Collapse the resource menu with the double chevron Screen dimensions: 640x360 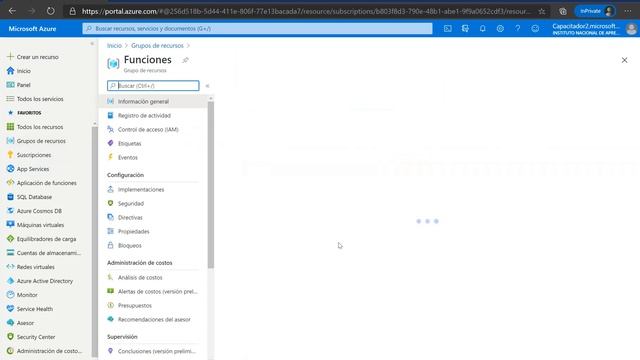click(207, 86)
